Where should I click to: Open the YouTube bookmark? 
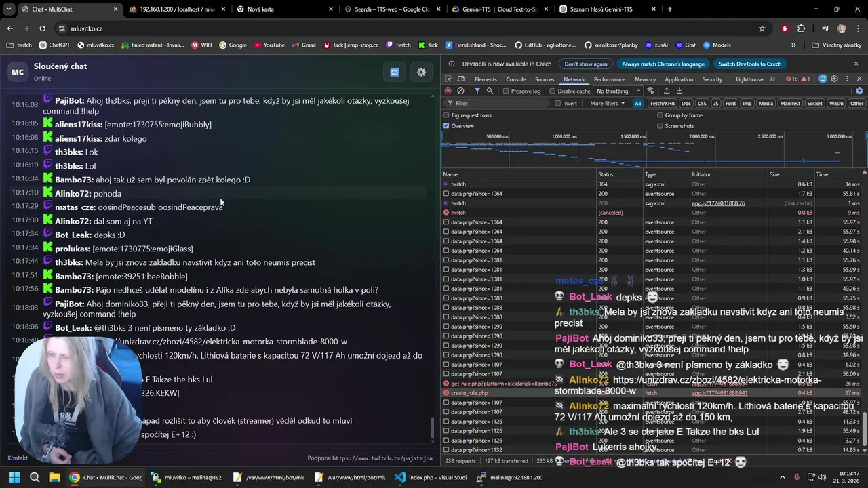tap(269, 45)
